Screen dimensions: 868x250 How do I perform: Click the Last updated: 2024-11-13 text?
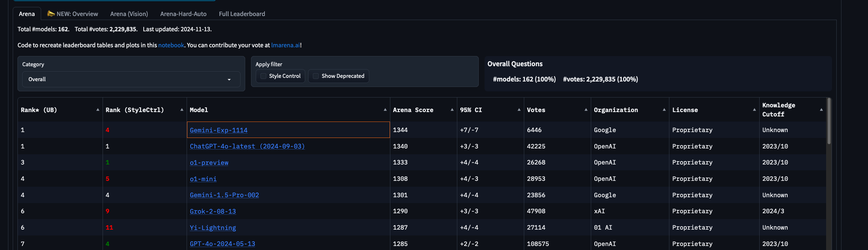177,29
